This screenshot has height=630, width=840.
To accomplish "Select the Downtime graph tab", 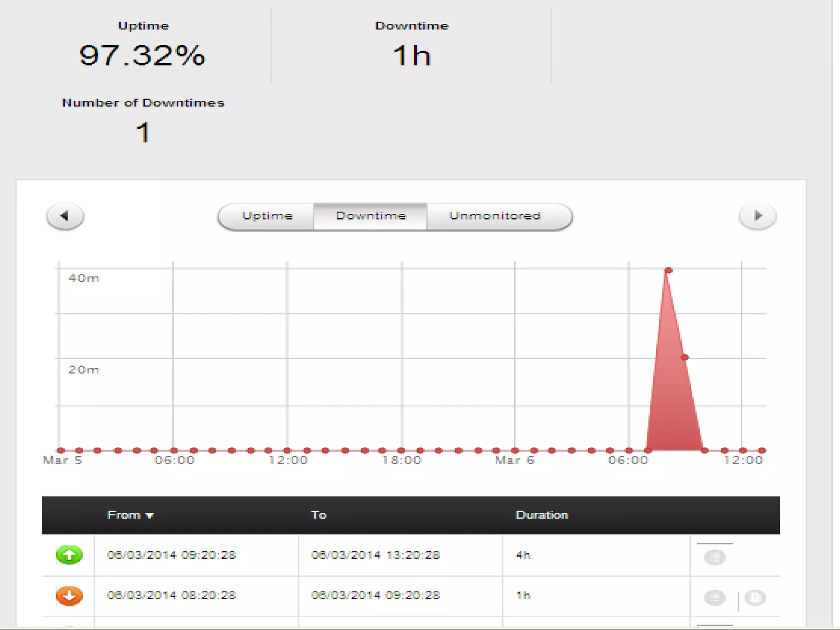I will coord(371,216).
